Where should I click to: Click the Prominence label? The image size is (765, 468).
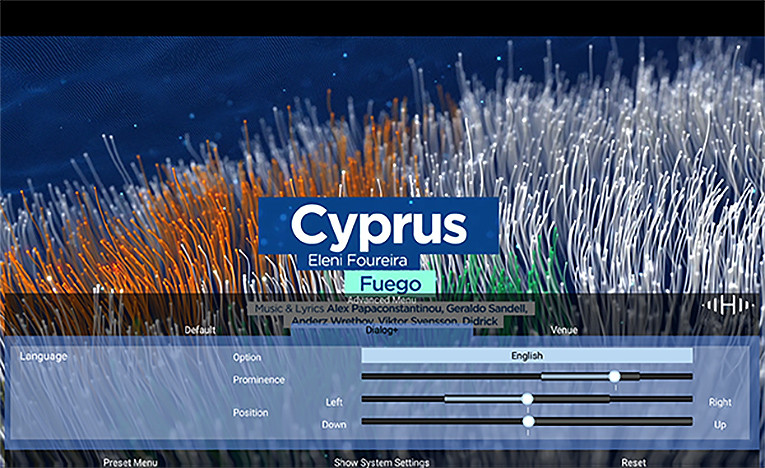(259, 379)
